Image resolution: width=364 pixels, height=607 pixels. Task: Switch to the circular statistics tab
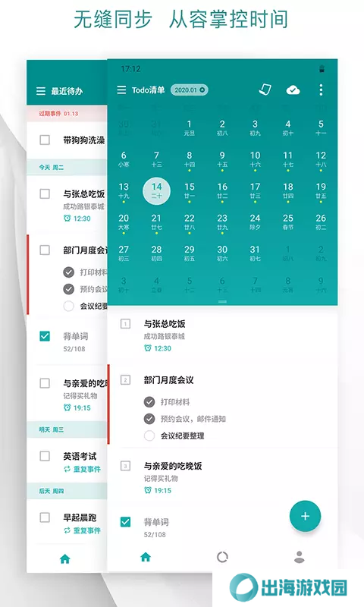point(222,557)
